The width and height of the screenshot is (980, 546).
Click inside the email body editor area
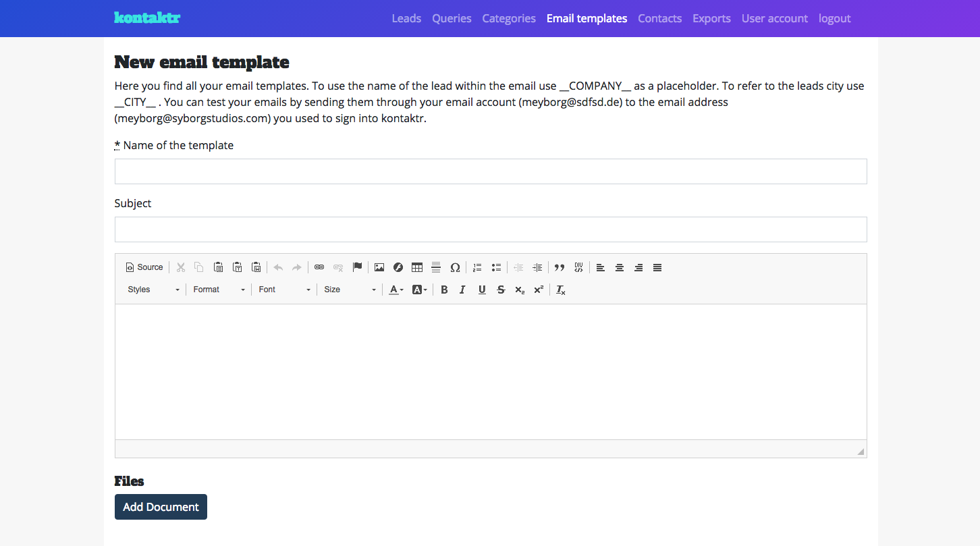point(491,372)
